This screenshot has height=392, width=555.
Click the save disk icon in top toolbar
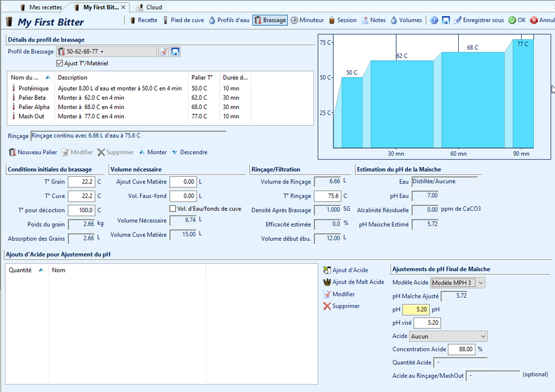coord(446,20)
